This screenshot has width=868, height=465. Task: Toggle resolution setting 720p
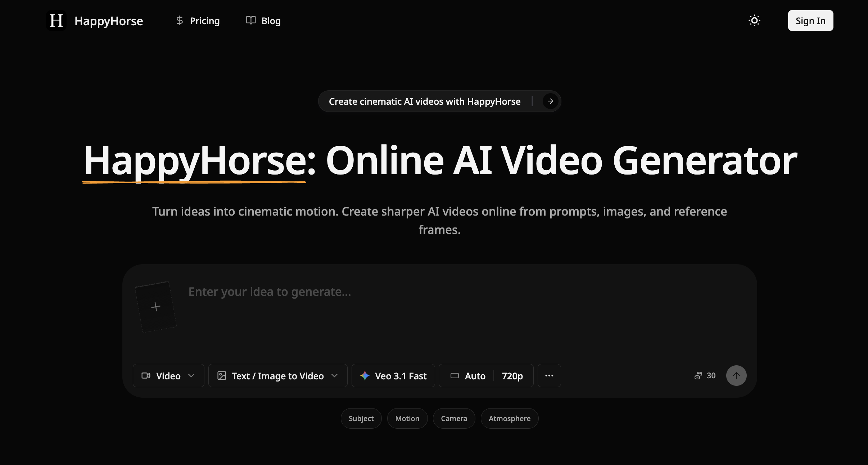[512, 376]
